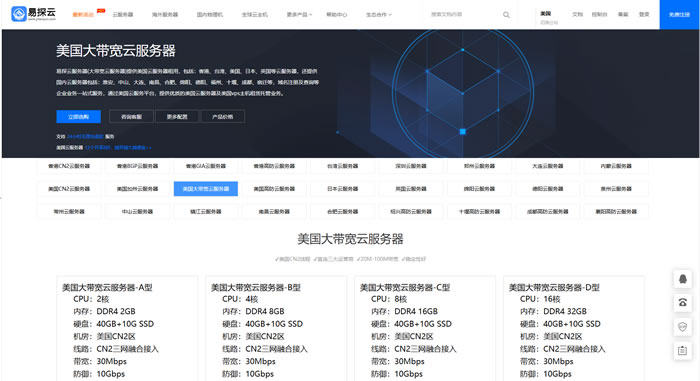
Task: Click the 控制台 header link
Action: pyautogui.click(x=600, y=14)
